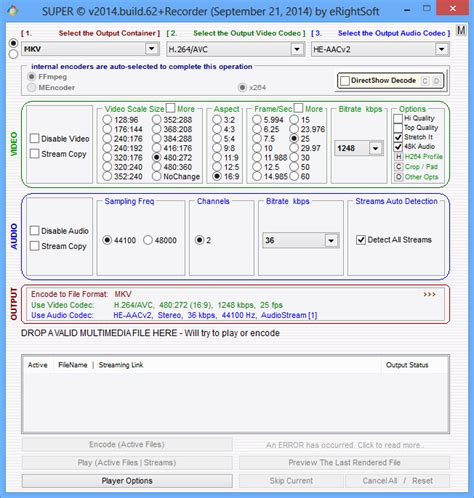474x498 pixels.
Task: Select the NoChange video scale option
Action: click(157, 176)
